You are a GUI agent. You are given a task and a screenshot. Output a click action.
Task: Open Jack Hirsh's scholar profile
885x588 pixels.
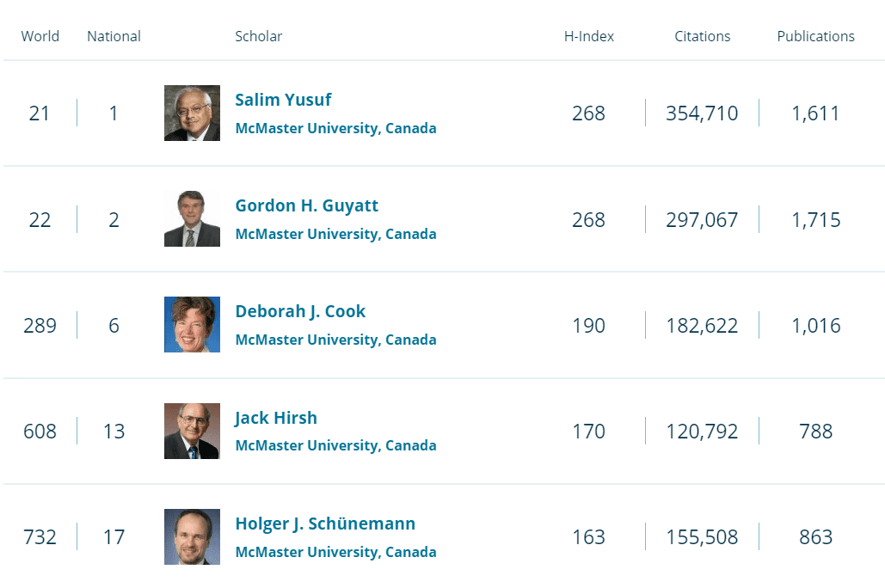(277, 417)
